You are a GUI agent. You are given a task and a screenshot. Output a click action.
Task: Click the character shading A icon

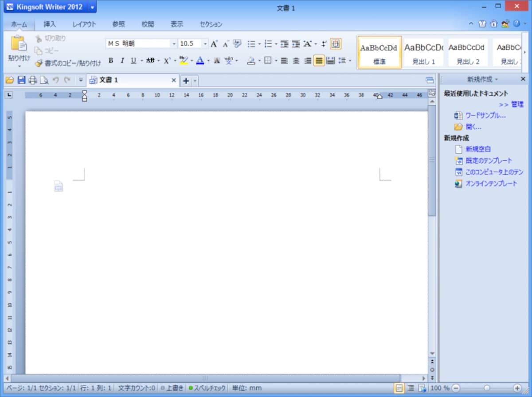point(217,60)
